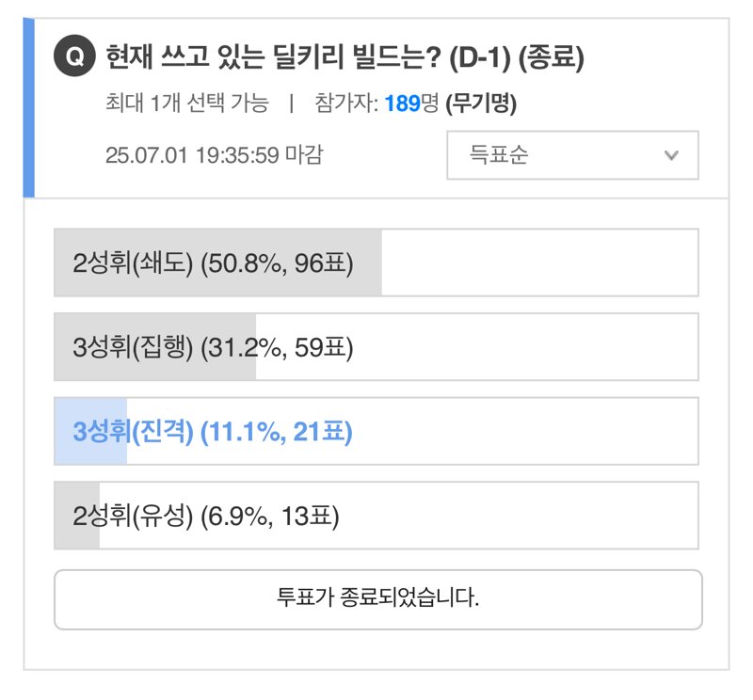
Task: Click the 참가자: label text
Action: tap(346, 103)
